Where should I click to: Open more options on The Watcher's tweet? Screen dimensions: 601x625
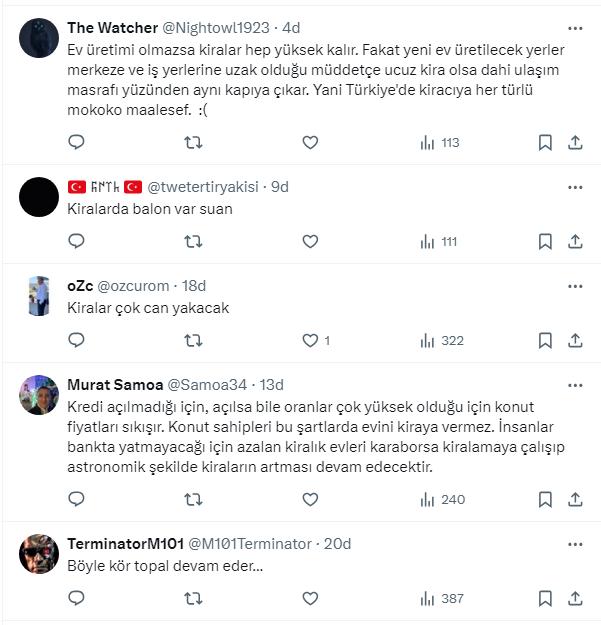coord(575,28)
